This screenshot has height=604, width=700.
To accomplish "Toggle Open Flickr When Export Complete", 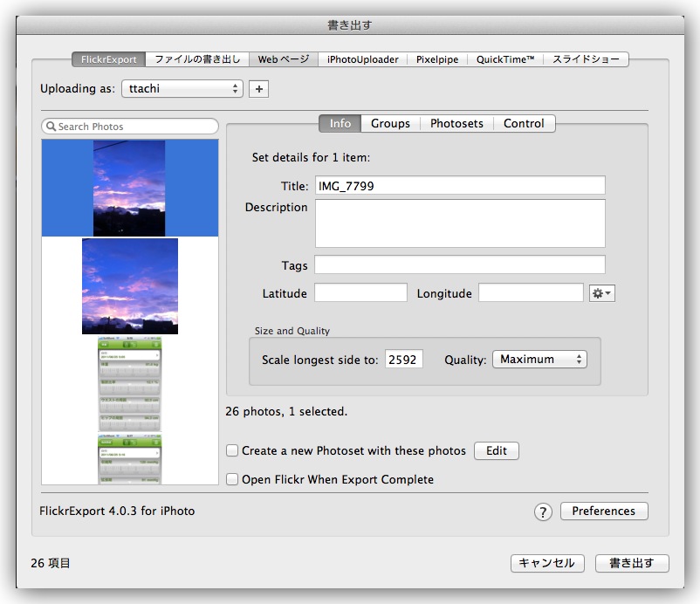I will coord(232,479).
